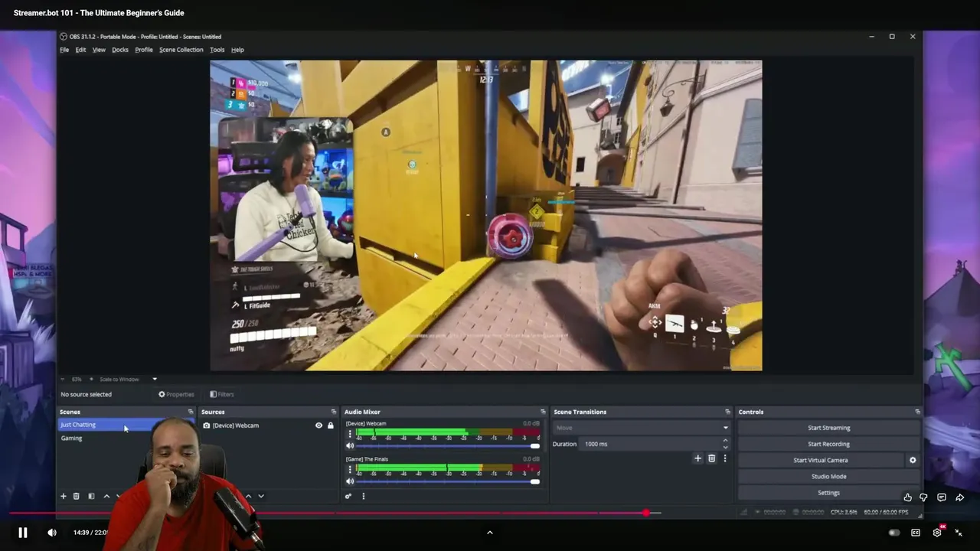980x551 pixels.
Task: Pop out the Scenes dock
Action: (x=191, y=412)
